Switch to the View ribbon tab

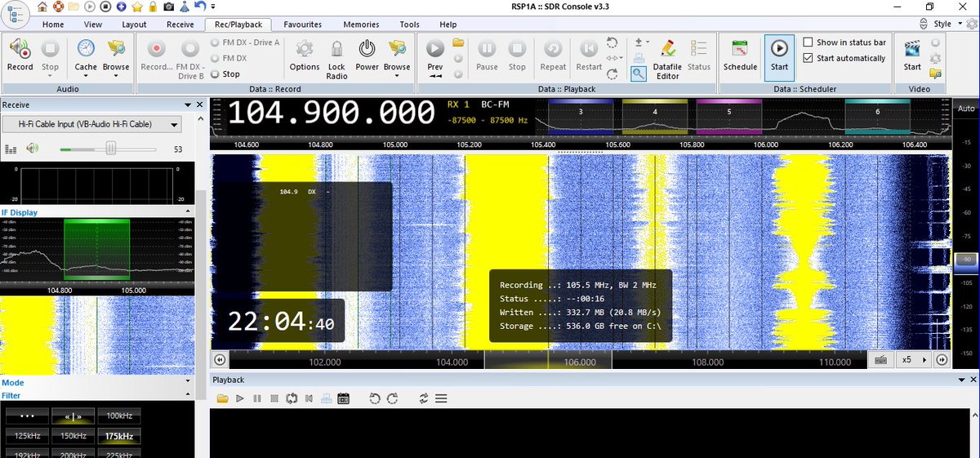click(93, 24)
